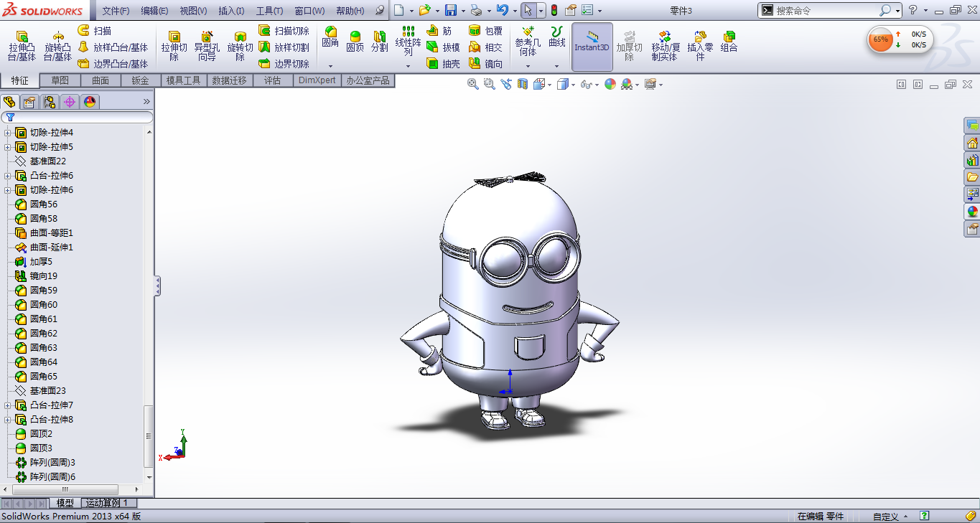Click the 搜索命令 search command field
The image size is (980, 523).
826,11
